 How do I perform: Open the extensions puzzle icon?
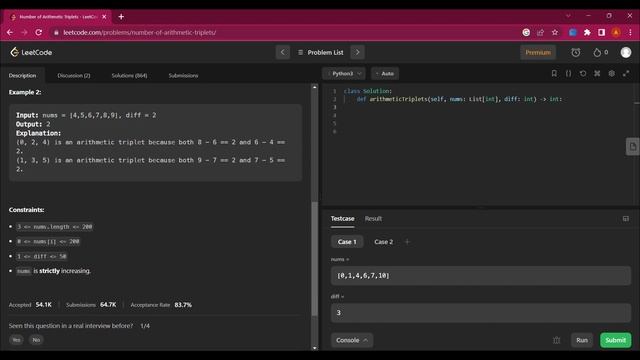587,32
